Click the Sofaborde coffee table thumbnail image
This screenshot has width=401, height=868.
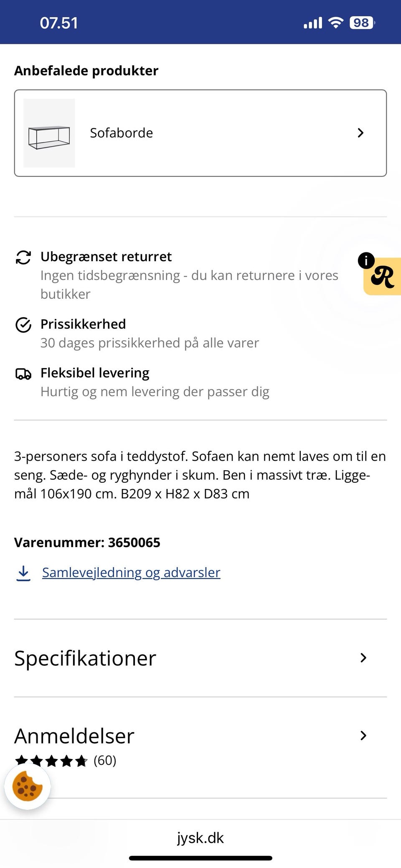(x=49, y=133)
